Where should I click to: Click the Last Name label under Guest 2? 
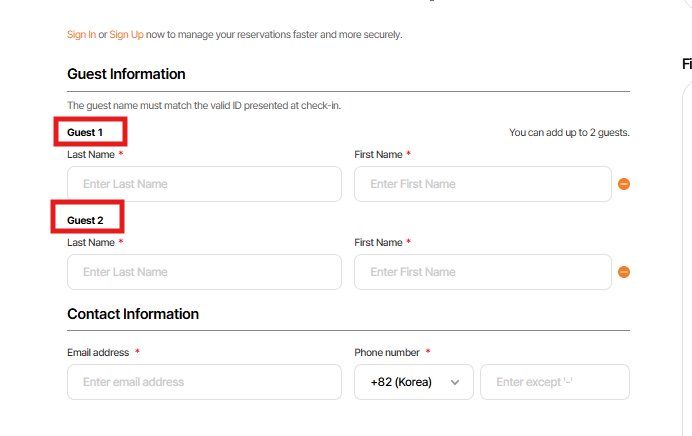click(x=90, y=243)
